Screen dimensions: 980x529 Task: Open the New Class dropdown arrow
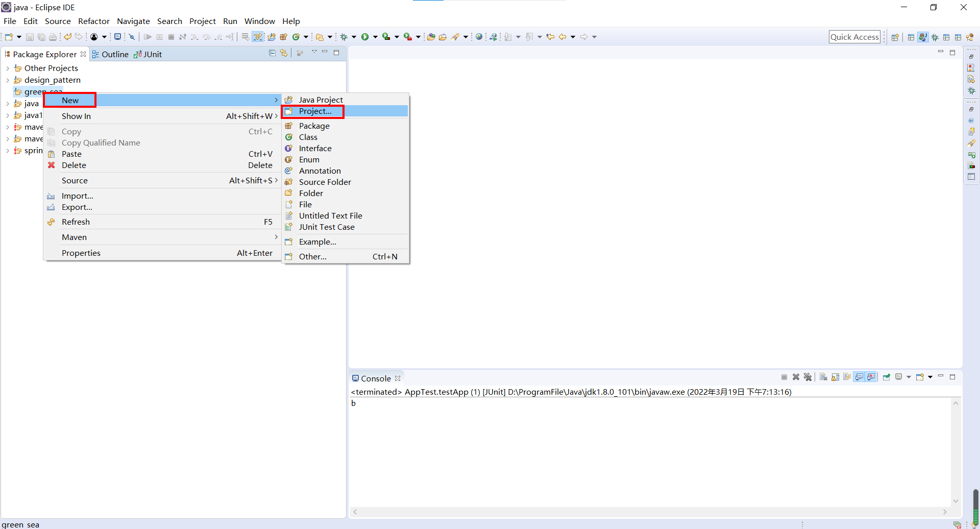(x=306, y=37)
